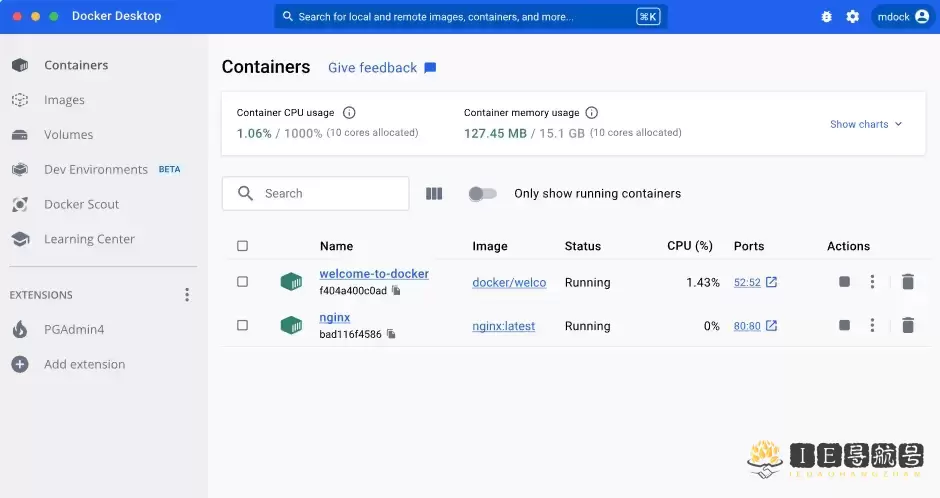This screenshot has width=940, height=498.
Task: Click the Learning Center graduation cap icon
Action: 20,239
